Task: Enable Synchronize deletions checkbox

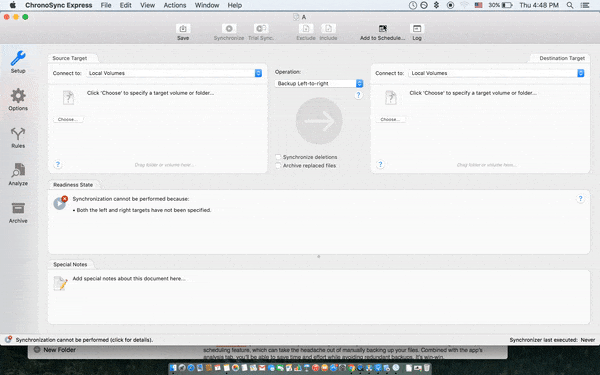Action: click(x=279, y=157)
